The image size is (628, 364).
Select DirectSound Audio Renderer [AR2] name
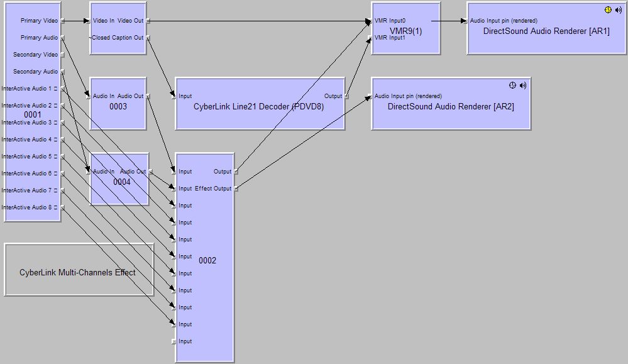(451, 107)
